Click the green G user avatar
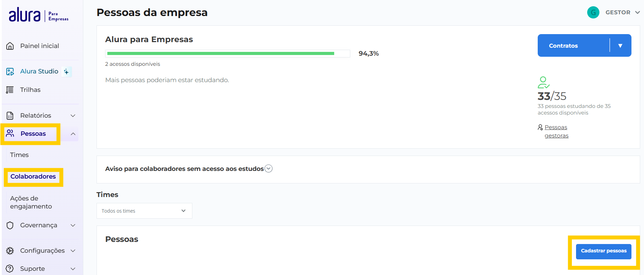The image size is (644, 275). [593, 13]
